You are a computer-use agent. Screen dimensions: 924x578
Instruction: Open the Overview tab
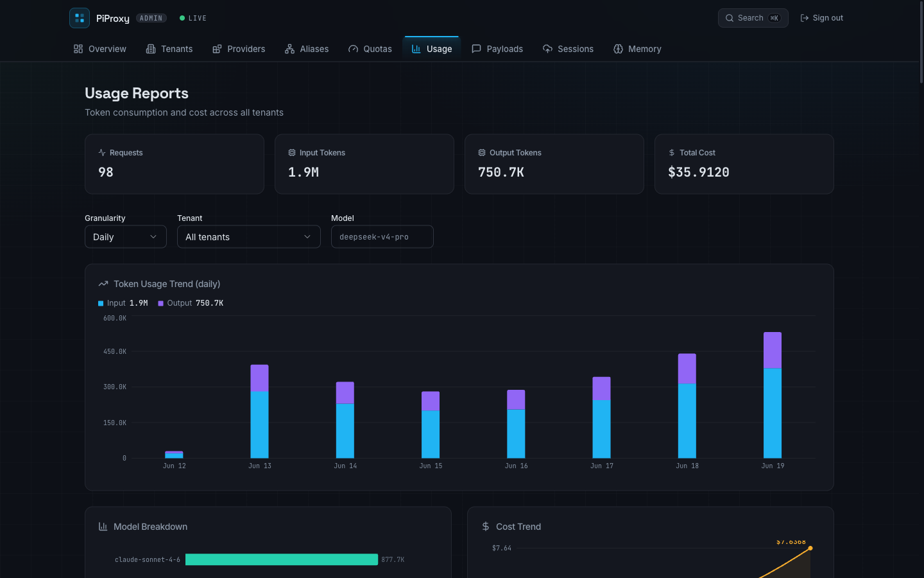coord(100,49)
